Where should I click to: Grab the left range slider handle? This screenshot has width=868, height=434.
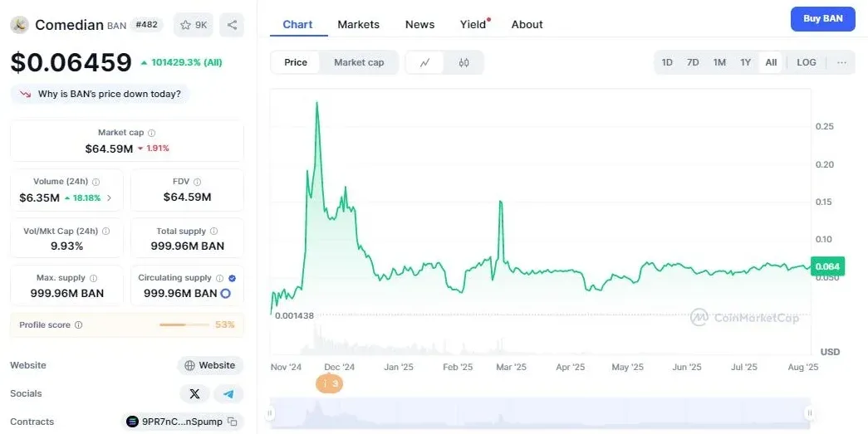[270, 413]
